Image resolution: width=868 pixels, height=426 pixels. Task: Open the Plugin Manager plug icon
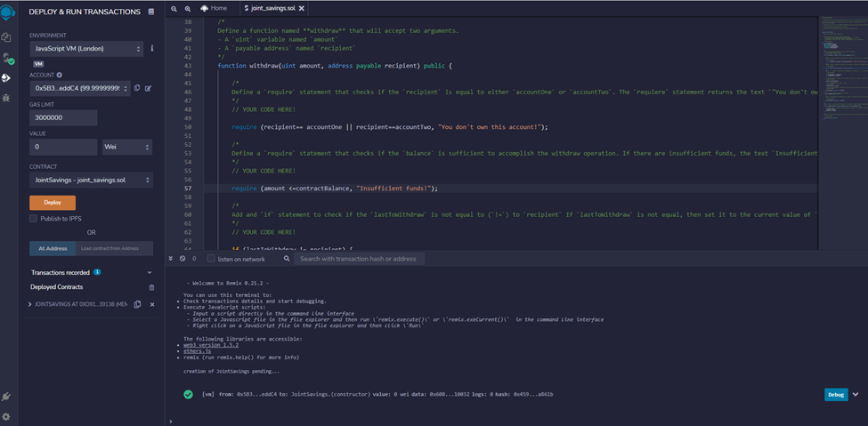click(x=6, y=397)
